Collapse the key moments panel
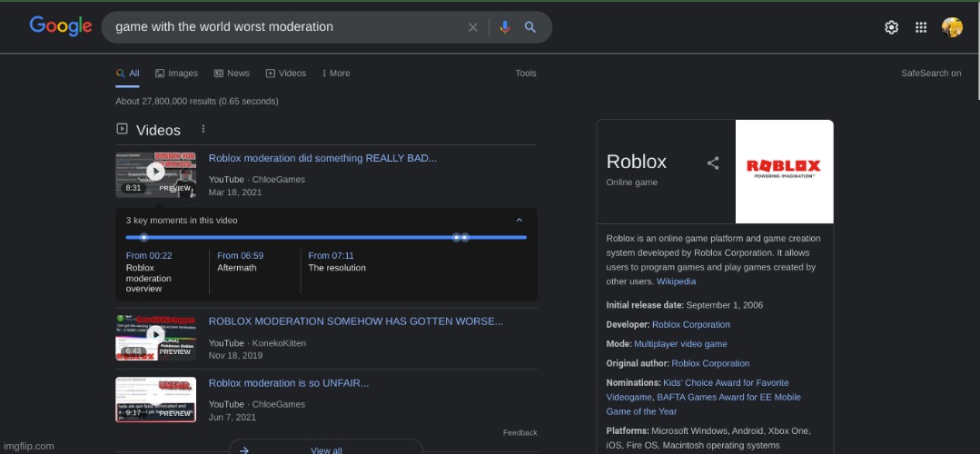The image size is (980, 454). (x=519, y=221)
